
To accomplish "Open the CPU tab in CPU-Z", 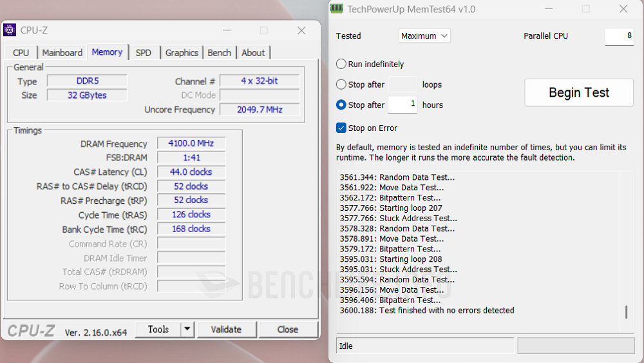I will point(21,53).
